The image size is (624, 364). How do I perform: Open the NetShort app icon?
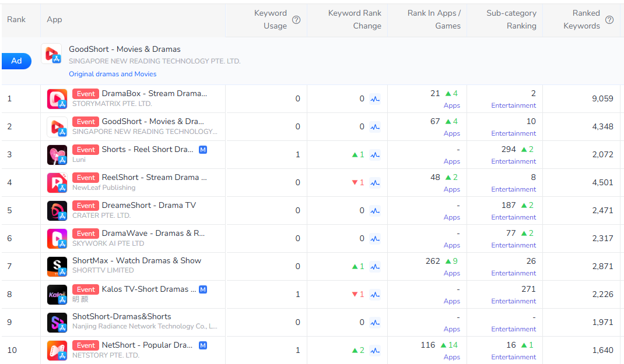pyautogui.click(x=57, y=351)
